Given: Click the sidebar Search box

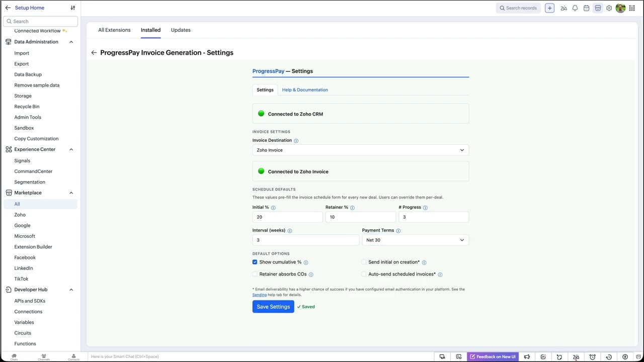Looking at the screenshot, I should coord(40,21).
